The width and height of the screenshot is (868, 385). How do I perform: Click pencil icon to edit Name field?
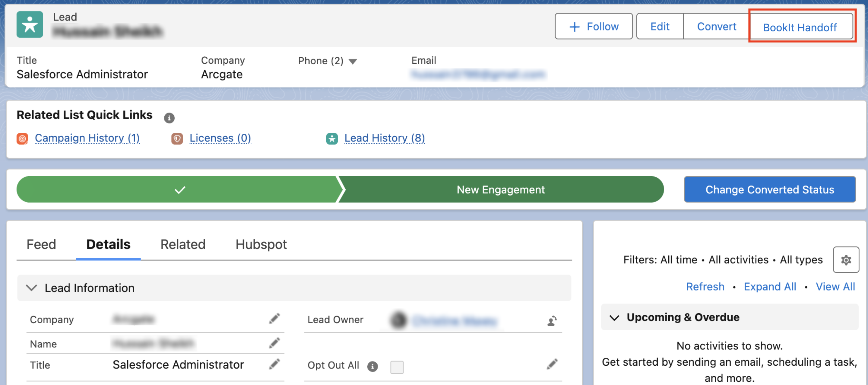point(274,343)
